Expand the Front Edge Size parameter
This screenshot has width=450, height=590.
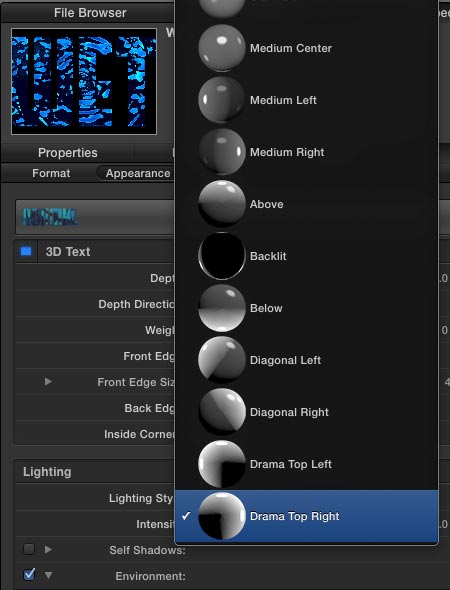(48, 382)
